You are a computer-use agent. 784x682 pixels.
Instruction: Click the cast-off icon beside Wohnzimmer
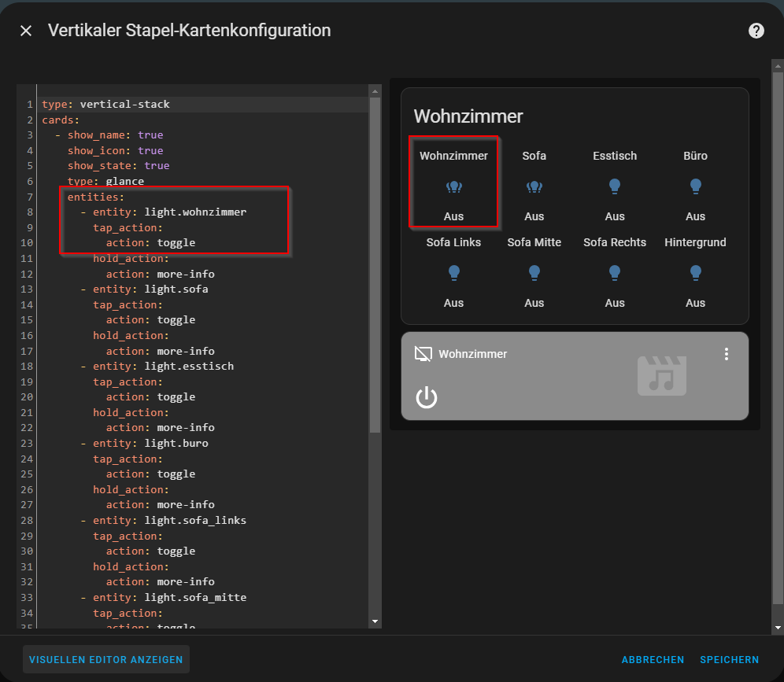pyautogui.click(x=423, y=354)
